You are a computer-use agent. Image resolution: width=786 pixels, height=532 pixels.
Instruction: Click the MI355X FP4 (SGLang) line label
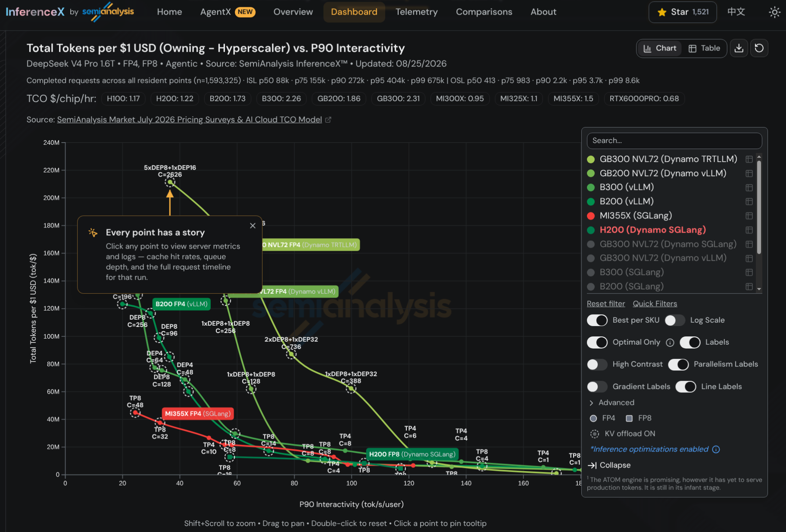tap(198, 414)
